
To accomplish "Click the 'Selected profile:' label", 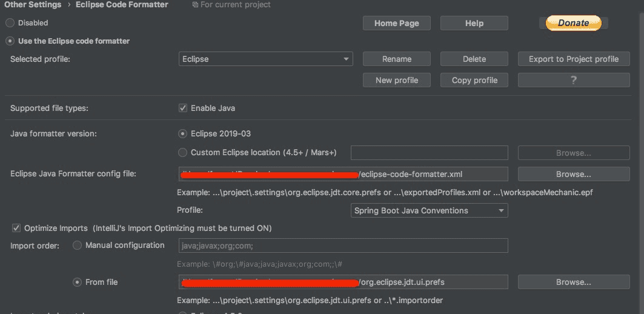I will click(x=40, y=59).
